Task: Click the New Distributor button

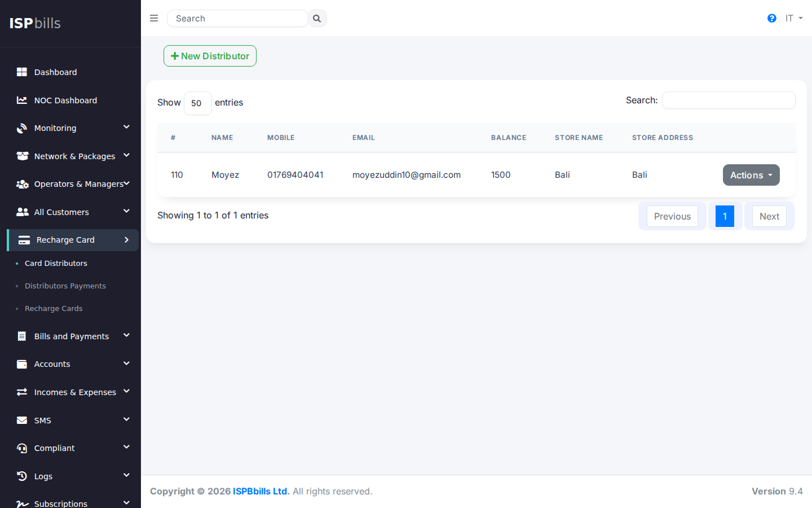Action: pyautogui.click(x=210, y=56)
